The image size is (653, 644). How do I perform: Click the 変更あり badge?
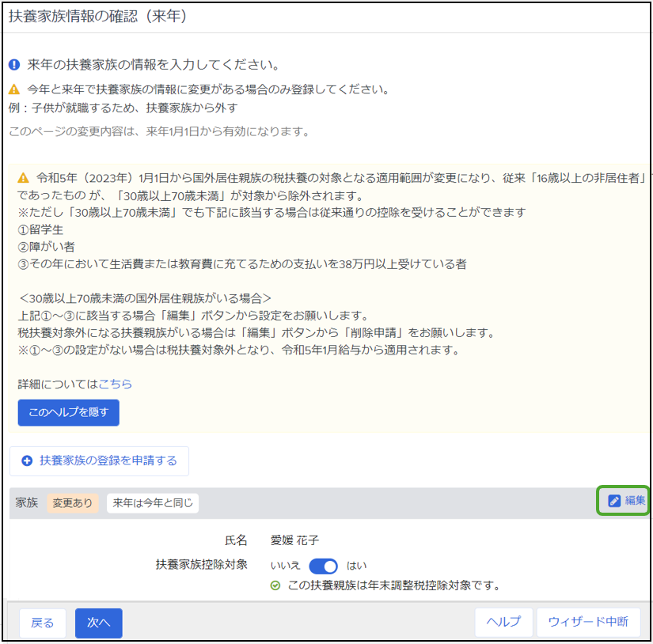point(73,503)
